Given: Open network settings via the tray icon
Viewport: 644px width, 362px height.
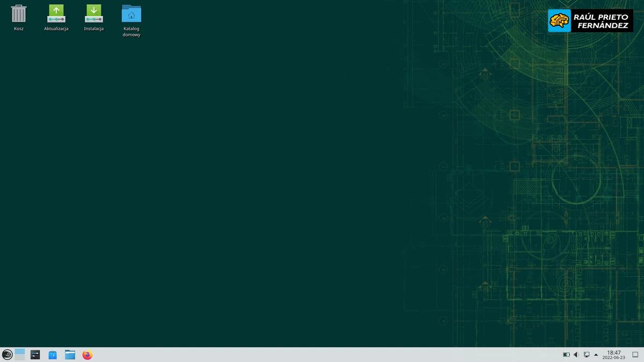Looking at the screenshot, I should pyautogui.click(x=587, y=354).
